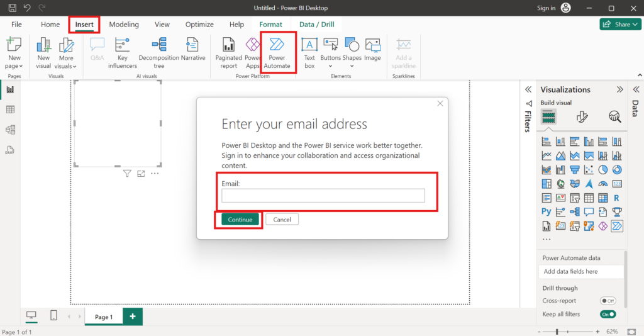Click the filter icon below the visual

[127, 174]
